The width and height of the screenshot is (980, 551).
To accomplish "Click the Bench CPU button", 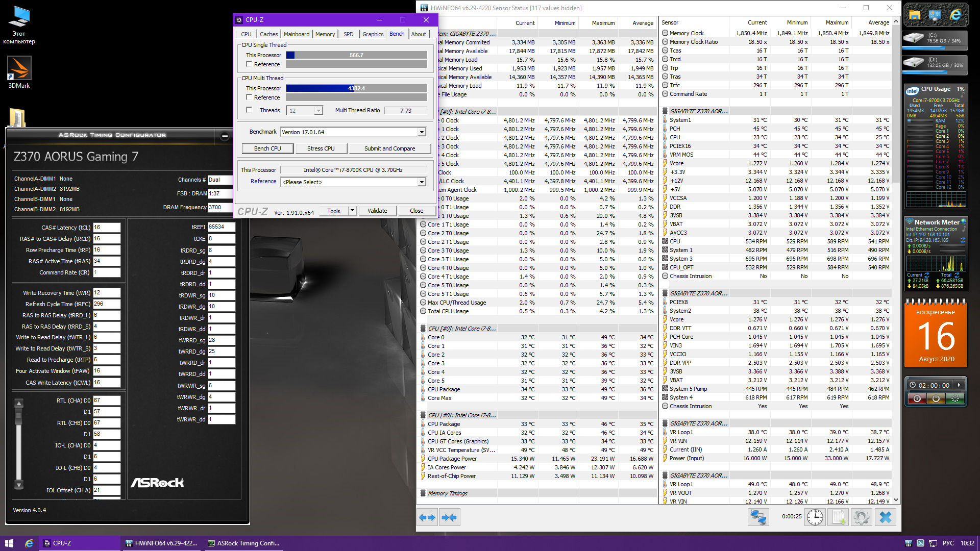I will click(267, 148).
